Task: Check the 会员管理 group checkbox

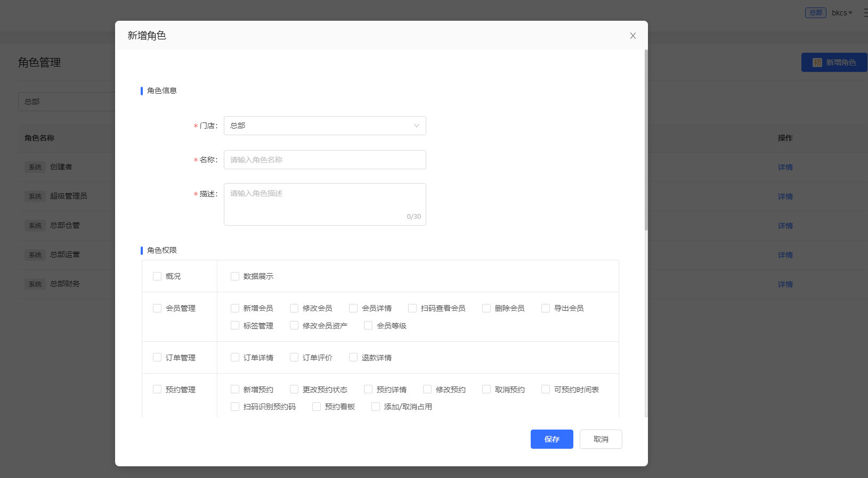Action: click(x=157, y=308)
